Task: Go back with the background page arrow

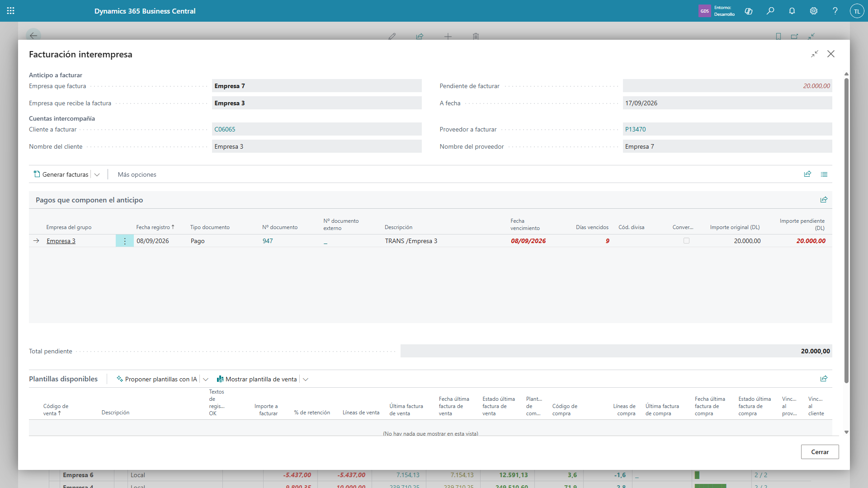Action: click(33, 36)
